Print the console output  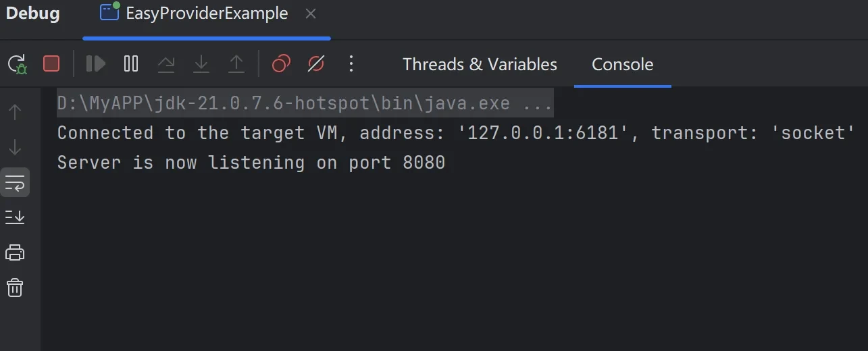[15, 253]
